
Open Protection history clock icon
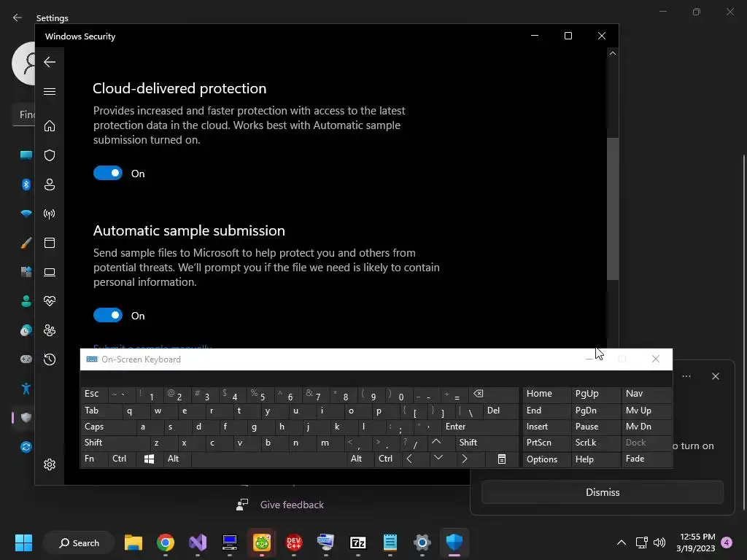50,359
